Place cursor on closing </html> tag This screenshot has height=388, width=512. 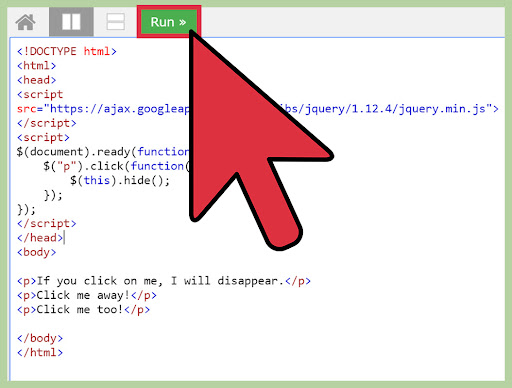[40, 353]
